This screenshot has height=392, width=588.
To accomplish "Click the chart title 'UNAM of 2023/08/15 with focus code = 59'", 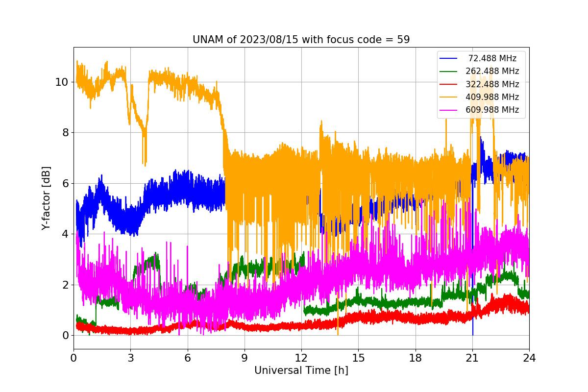I will 301,40.
